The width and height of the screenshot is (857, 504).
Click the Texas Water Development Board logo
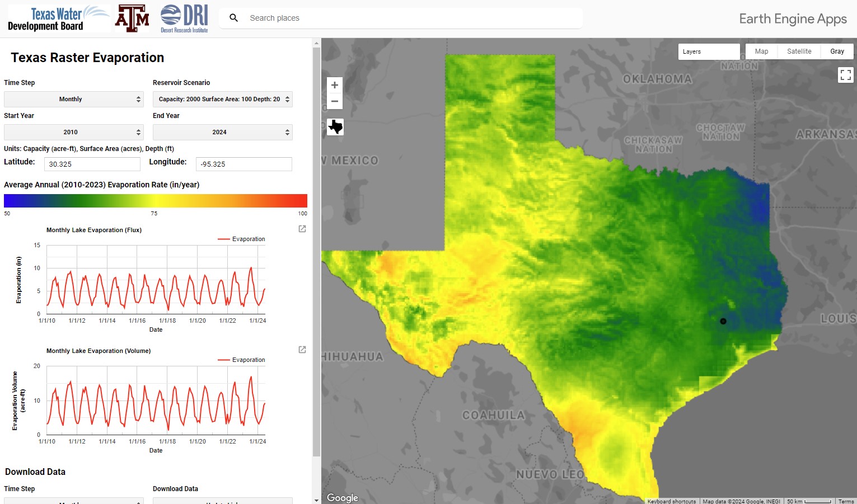point(59,18)
